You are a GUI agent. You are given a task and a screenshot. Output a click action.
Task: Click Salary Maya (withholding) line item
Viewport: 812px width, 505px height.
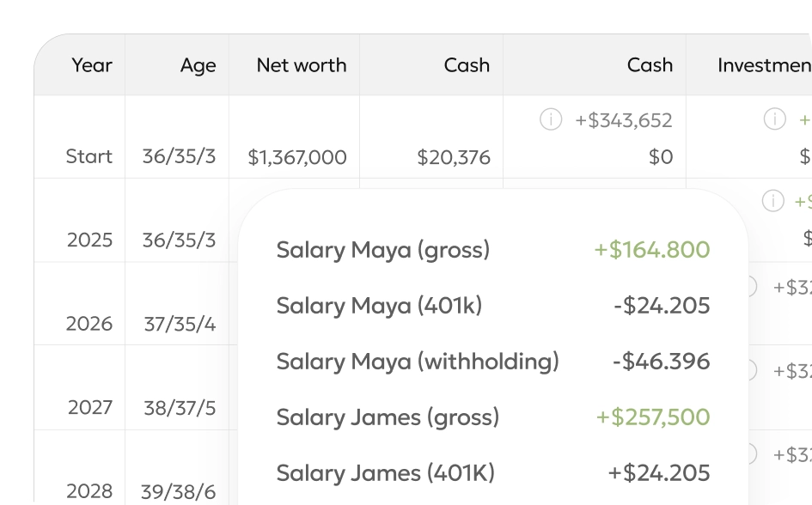tap(418, 362)
